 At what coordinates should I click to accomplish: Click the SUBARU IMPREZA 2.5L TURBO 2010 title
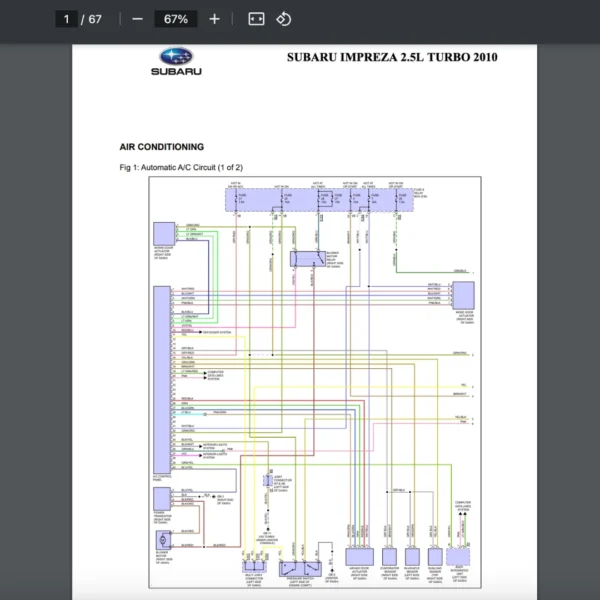[391, 57]
